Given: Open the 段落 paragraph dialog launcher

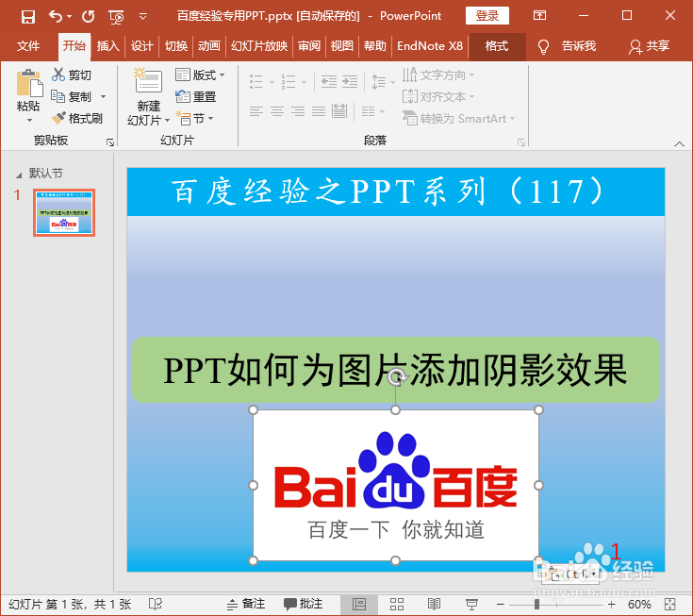Looking at the screenshot, I should (x=521, y=142).
